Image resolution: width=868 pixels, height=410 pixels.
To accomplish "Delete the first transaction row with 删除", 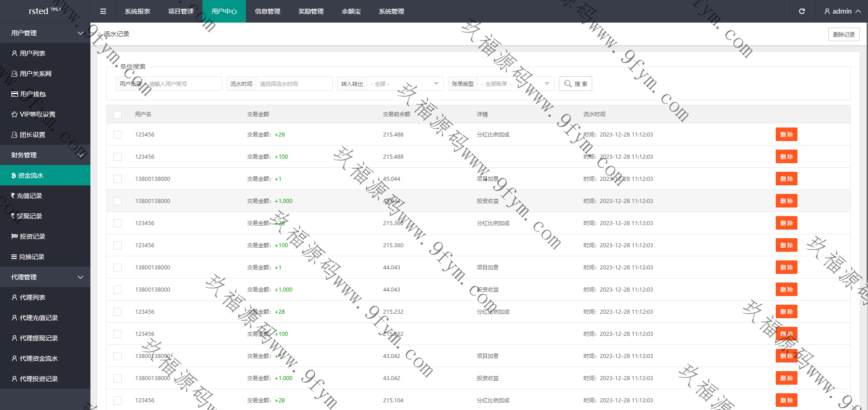I will click(x=786, y=135).
